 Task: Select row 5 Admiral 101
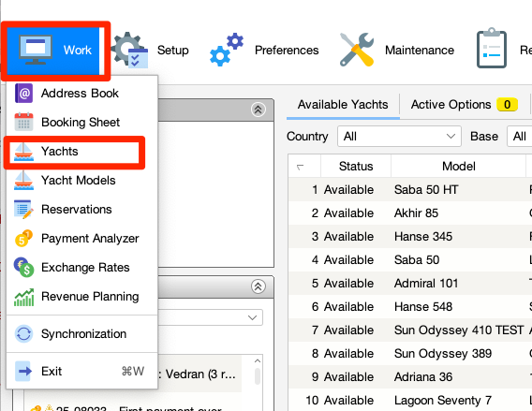[x=410, y=283]
